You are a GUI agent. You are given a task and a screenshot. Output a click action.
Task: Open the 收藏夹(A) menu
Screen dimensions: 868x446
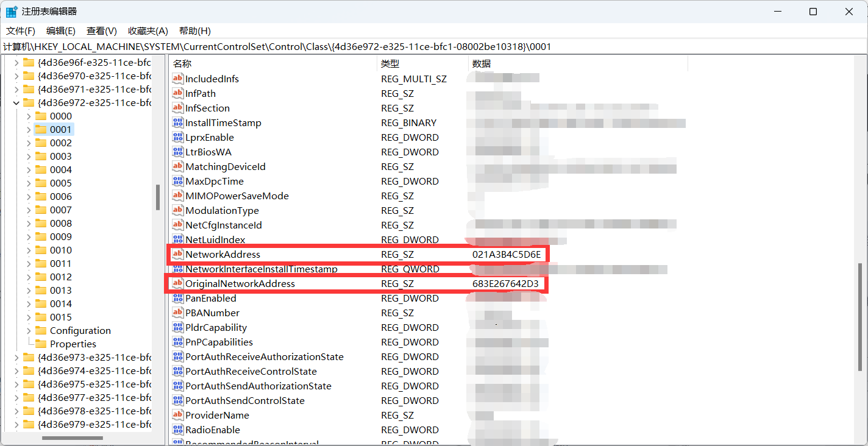point(148,31)
